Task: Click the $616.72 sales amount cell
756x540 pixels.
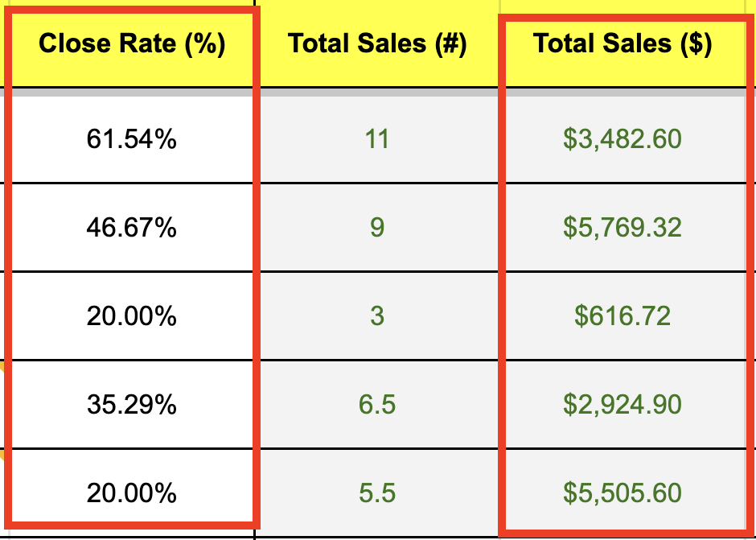Action: (622, 316)
